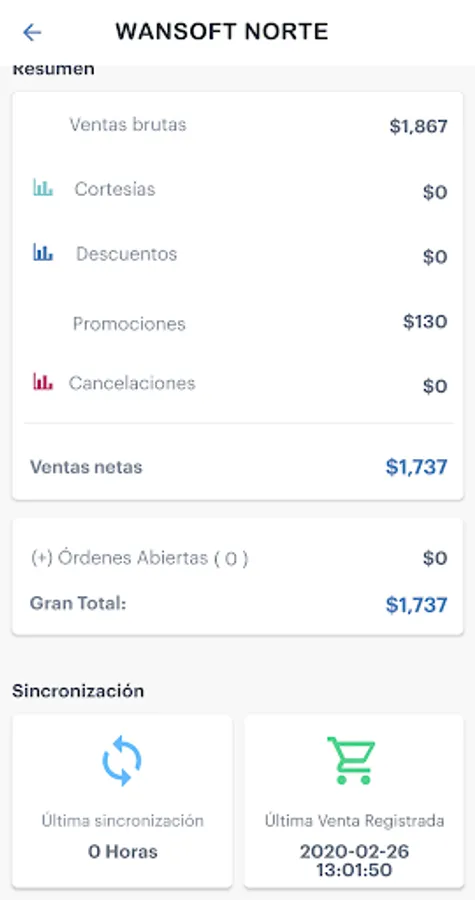
Task: Tap the $130 promotions amount
Action: coord(425,321)
